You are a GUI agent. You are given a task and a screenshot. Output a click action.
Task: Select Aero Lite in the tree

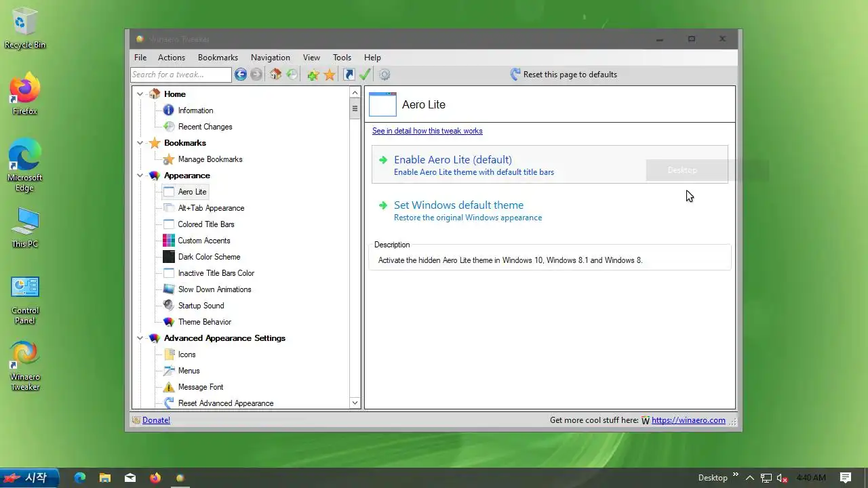[x=192, y=192]
